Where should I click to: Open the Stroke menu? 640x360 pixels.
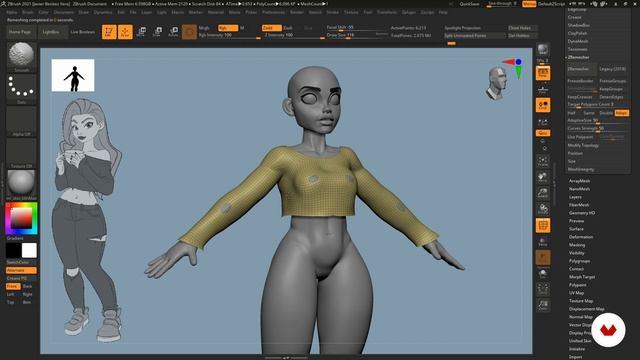[333, 12]
